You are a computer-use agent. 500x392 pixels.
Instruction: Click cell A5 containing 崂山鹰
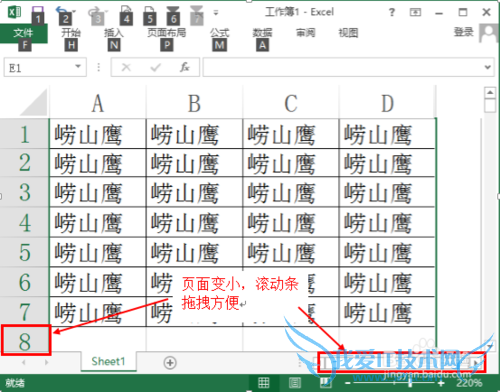(x=98, y=252)
